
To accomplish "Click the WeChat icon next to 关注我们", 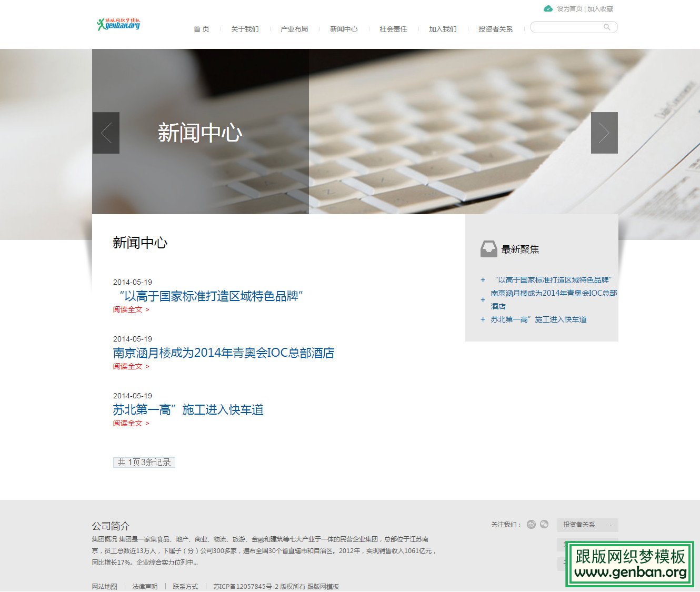I will 544,524.
